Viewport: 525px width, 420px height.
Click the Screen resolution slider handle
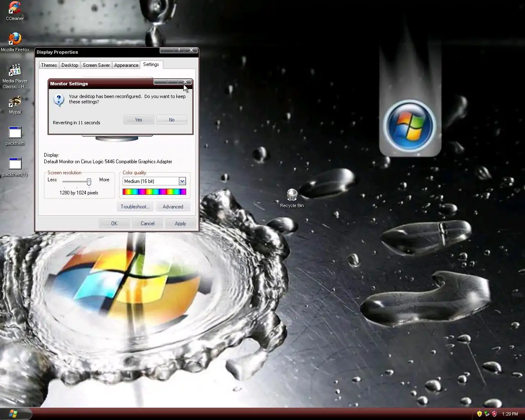click(x=89, y=182)
